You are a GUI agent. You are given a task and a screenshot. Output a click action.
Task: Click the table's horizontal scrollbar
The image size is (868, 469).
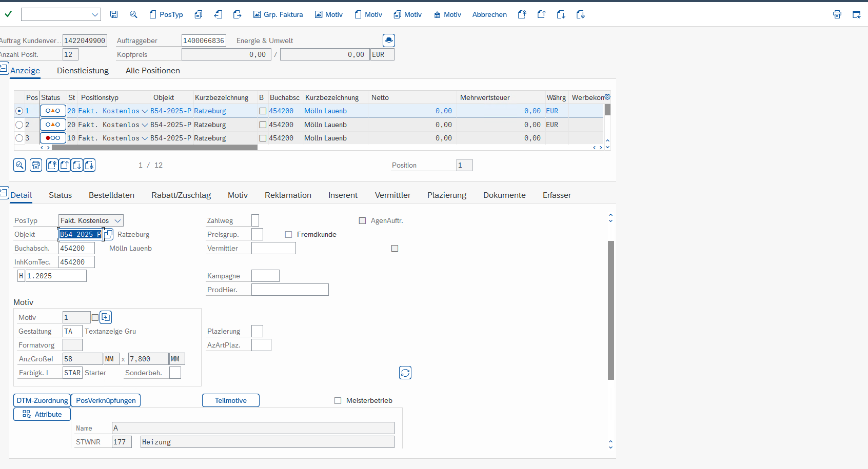[154, 148]
